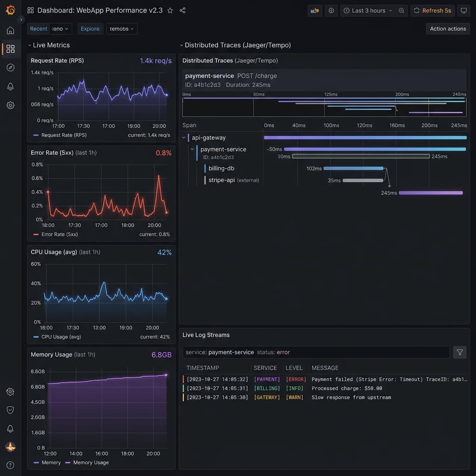Open Alerting bell in upper sidebar

tap(10, 86)
